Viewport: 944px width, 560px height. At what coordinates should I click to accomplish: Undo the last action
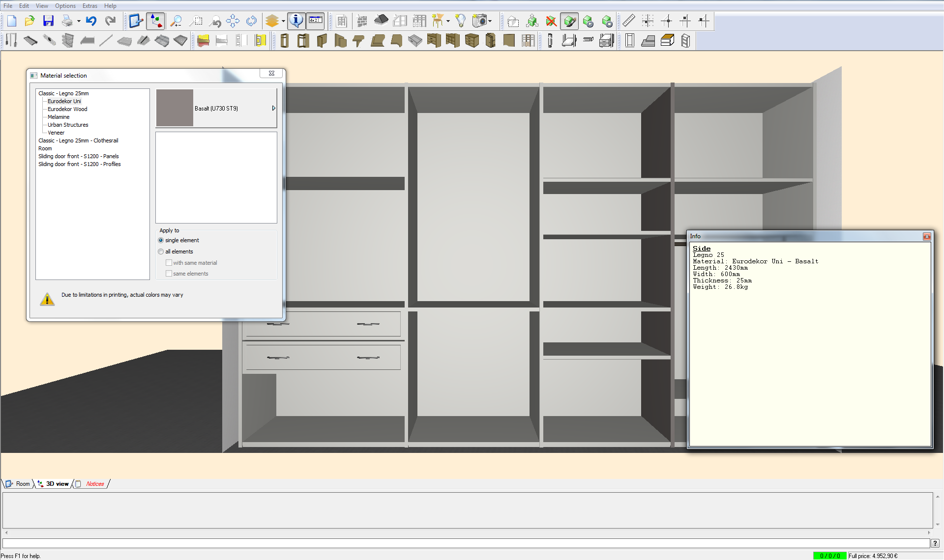tap(91, 21)
